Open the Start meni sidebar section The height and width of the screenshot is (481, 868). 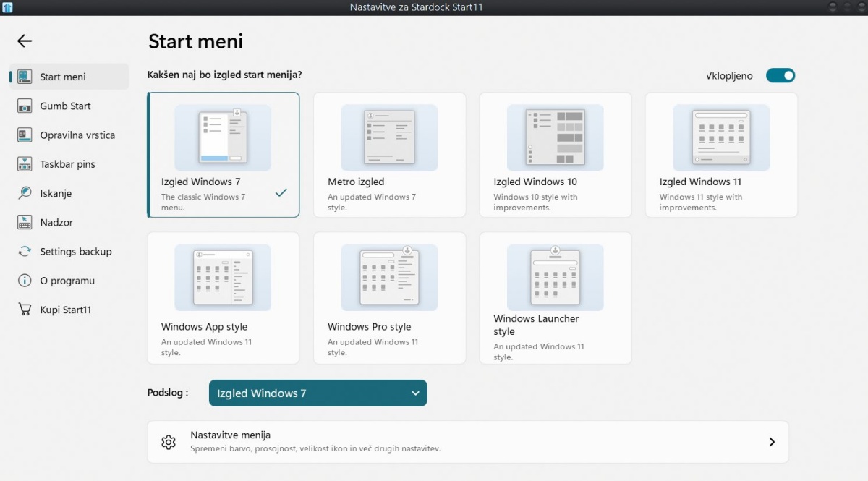point(69,77)
